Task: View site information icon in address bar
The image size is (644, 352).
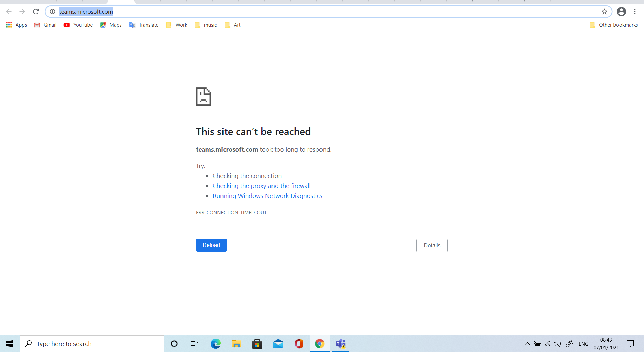Action: click(53, 12)
